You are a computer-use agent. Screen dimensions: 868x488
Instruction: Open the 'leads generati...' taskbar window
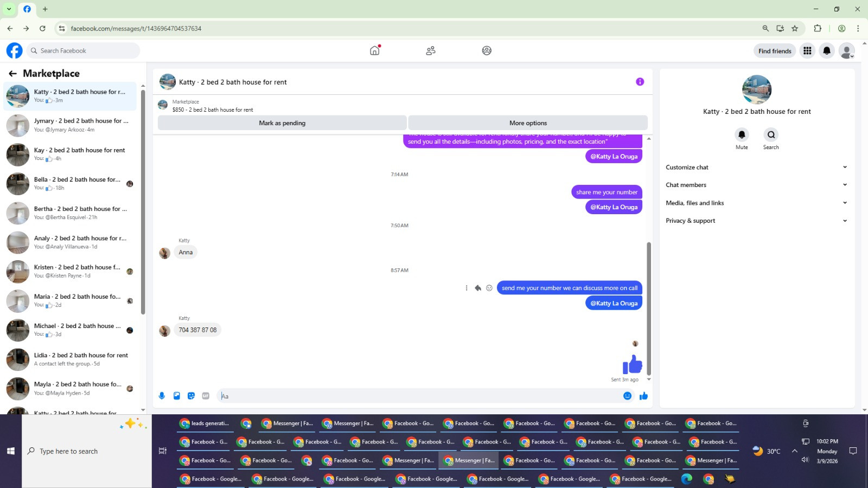point(205,423)
